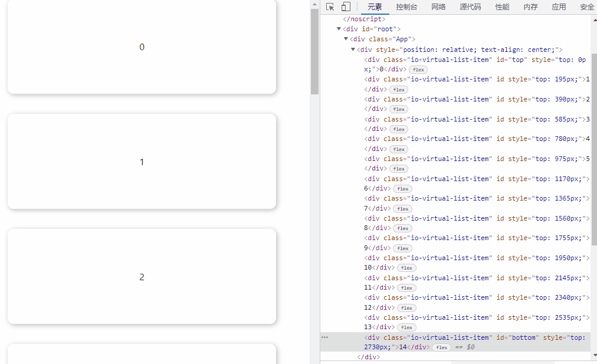Click the flex badge for item 5
Image resolution: width=597 pixels, height=364 pixels.
399,169
